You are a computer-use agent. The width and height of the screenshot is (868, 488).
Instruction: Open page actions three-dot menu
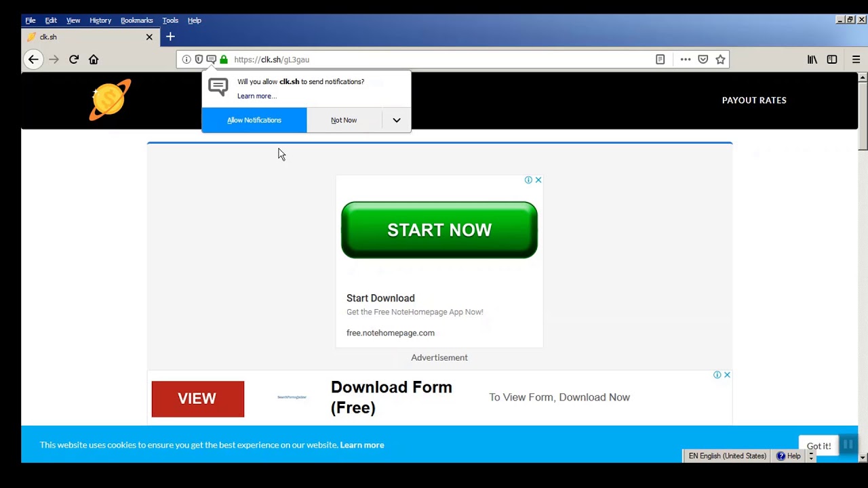tap(686, 60)
